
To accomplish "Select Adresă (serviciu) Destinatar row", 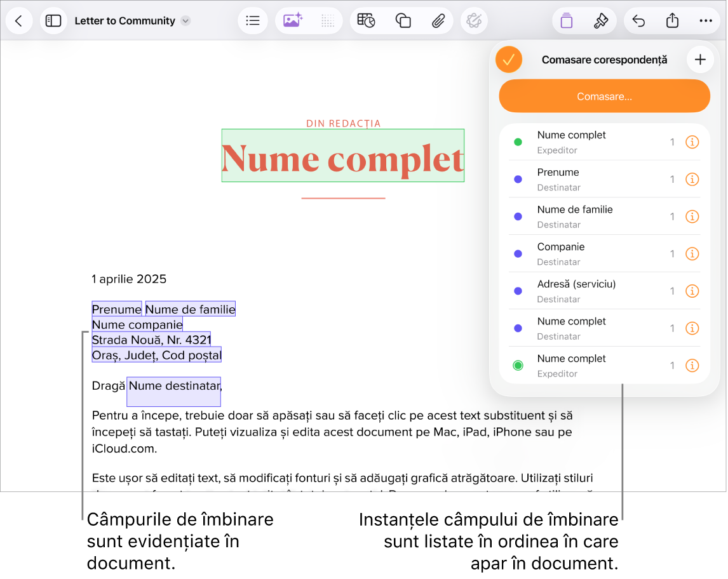I will [x=605, y=291].
